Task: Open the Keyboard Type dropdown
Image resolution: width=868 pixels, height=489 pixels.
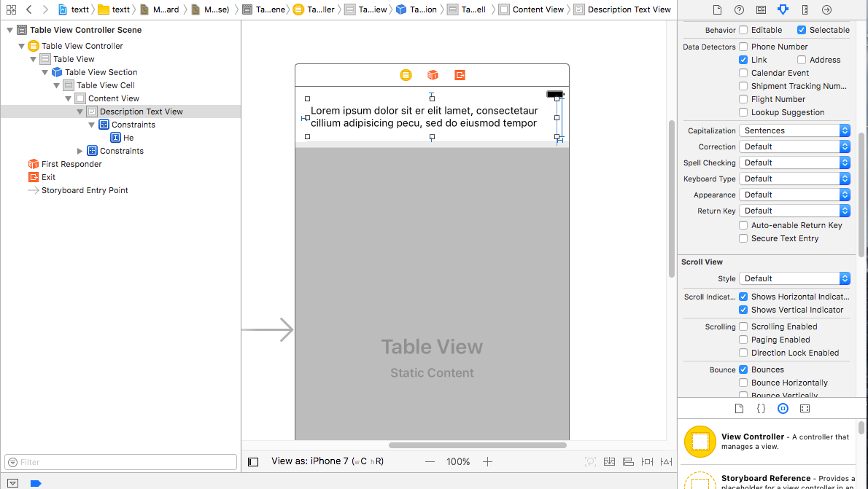Action: point(794,178)
